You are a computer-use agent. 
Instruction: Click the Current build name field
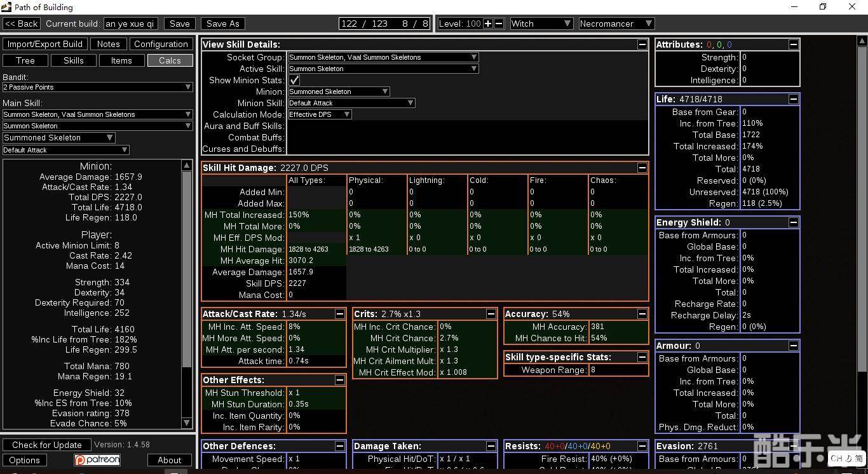pos(131,24)
